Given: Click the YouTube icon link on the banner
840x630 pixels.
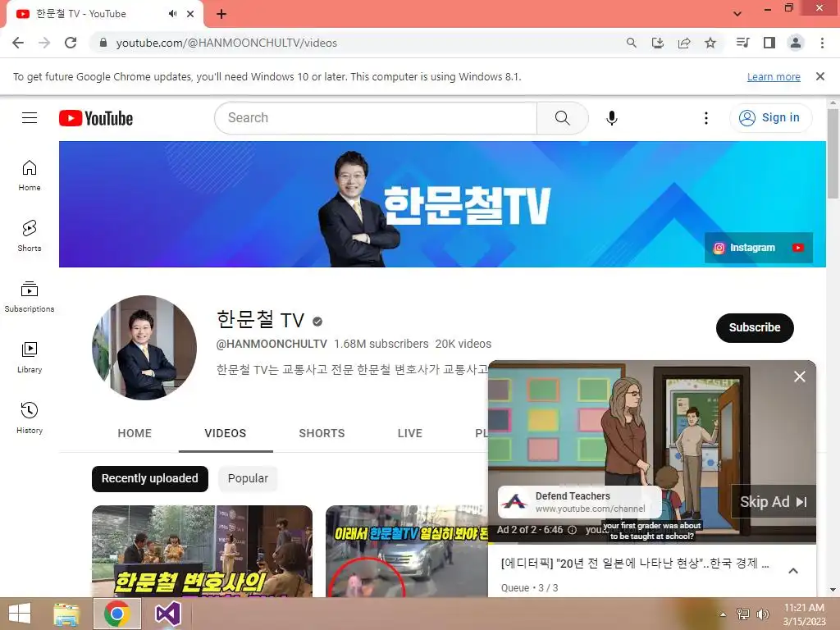Looking at the screenshot, I should pos(798,248).
